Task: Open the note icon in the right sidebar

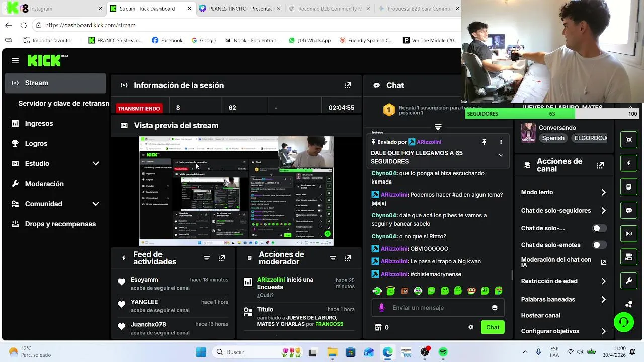Action: point(629,187)
